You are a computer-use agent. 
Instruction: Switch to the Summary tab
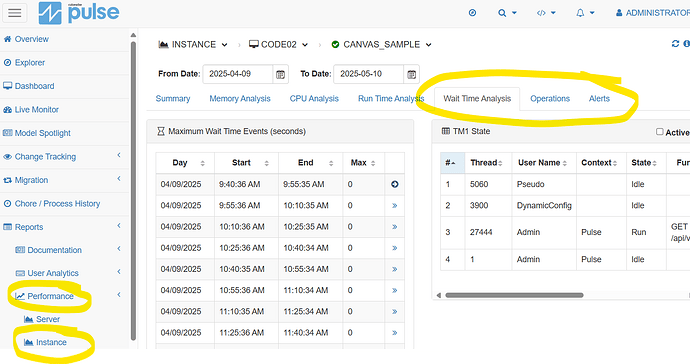pos(173,99)
